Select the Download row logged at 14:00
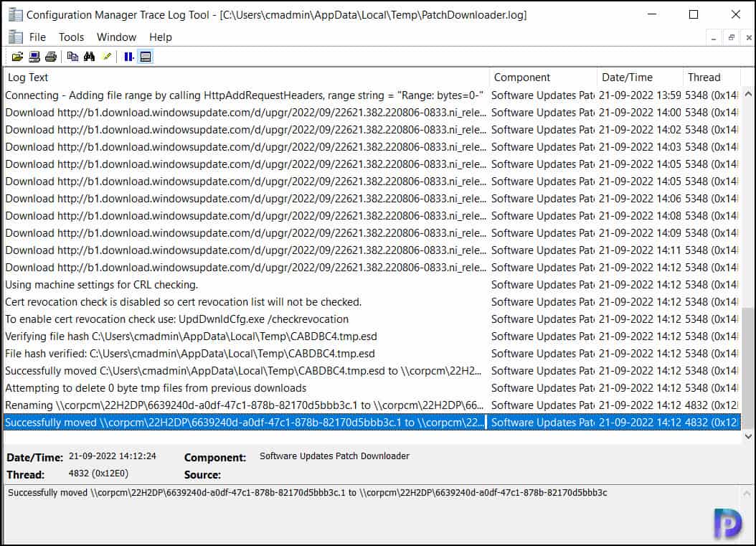 point(372,113)
